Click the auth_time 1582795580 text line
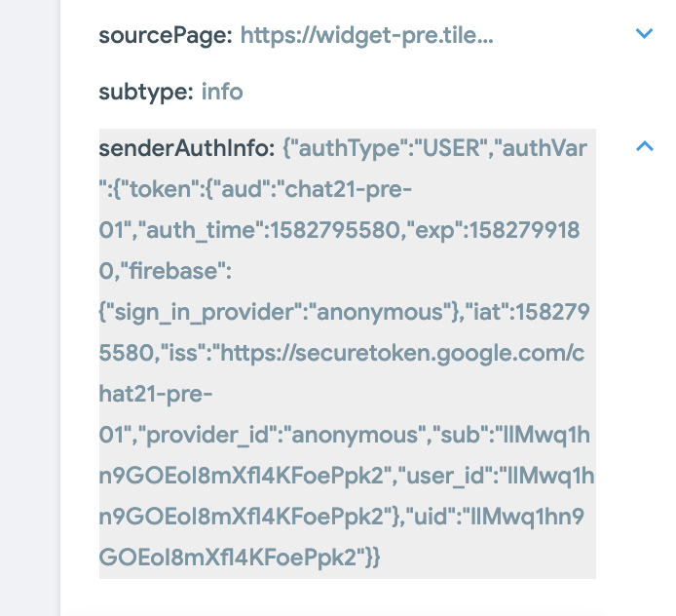 coord(339,230)
